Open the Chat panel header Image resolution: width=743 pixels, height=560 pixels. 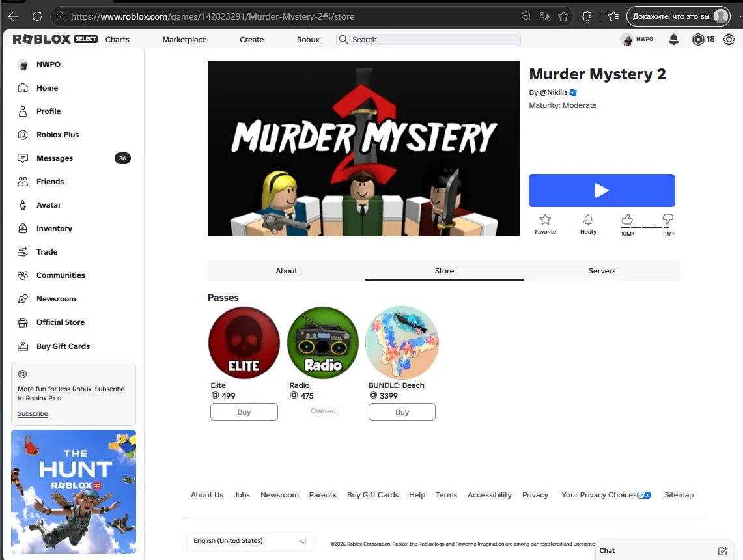pyautogui.click(x=664, y=550)
